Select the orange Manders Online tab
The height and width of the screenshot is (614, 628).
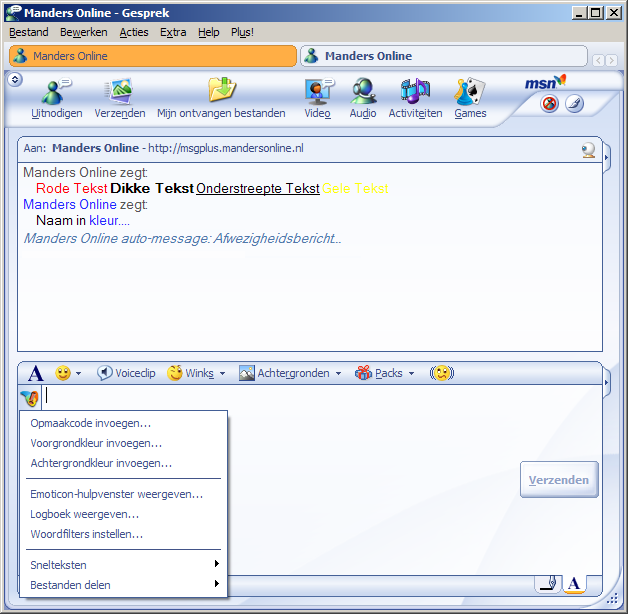pyautogui.click(x=153, y=56)
